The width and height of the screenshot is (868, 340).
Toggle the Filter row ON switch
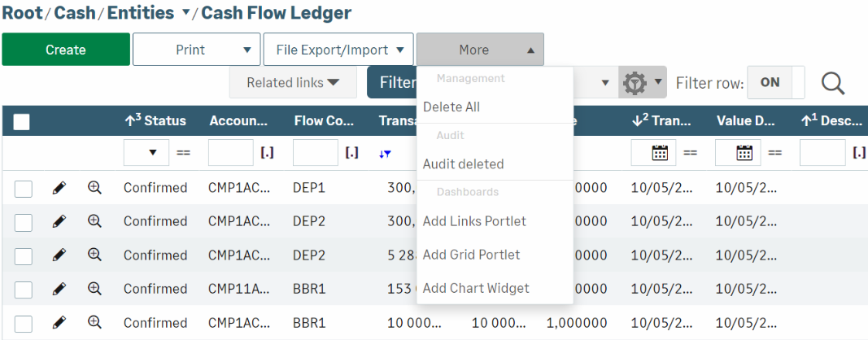pos(775,82)
